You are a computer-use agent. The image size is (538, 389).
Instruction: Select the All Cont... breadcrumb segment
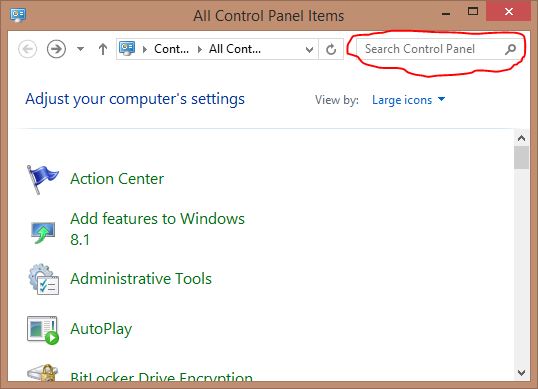coord(235,49)
